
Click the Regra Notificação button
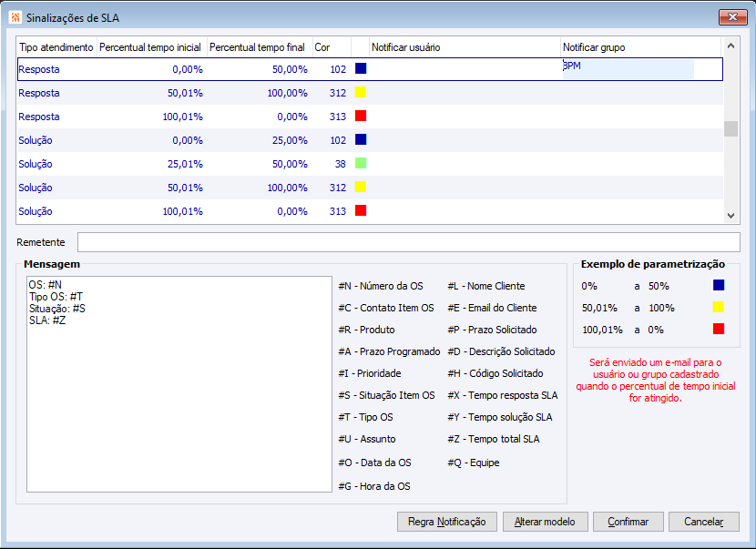[x=447, y=522]
